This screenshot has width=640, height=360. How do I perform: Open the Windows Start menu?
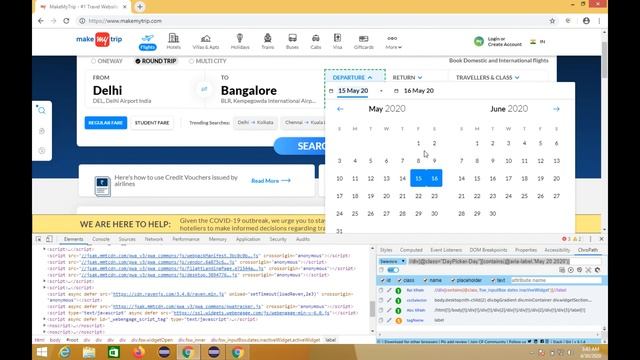[x=42, y=352]
